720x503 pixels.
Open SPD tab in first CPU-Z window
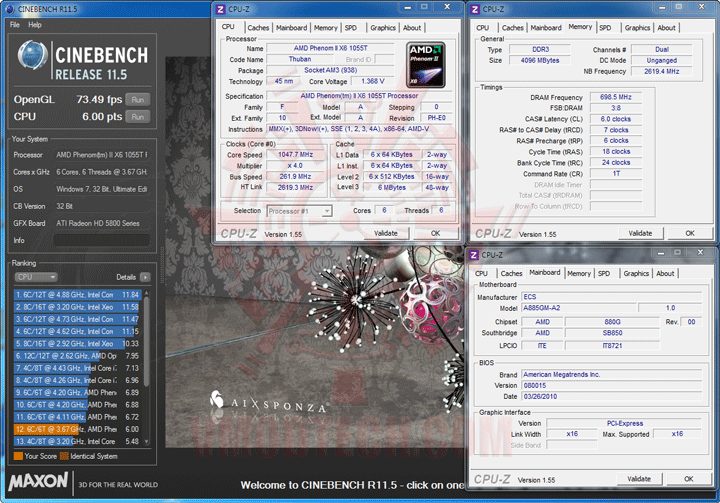pyautogui.click(x=351, y=28)
